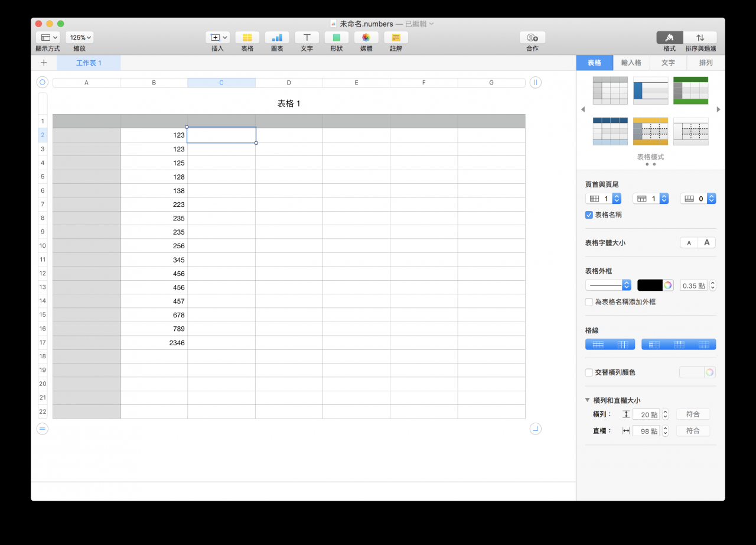The image size is (756, 545).
Task: Apply the plain dotted-line table style
Action: [x=690, y=131]
